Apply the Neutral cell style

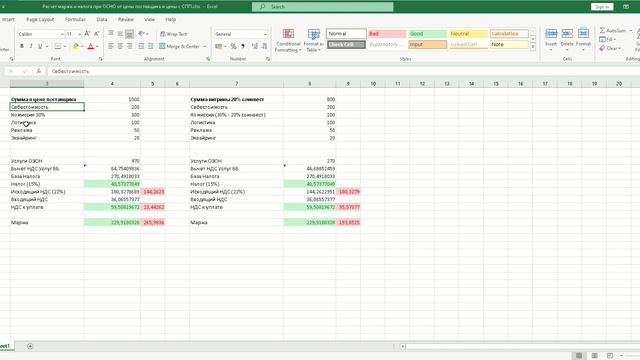coord(469,33)
